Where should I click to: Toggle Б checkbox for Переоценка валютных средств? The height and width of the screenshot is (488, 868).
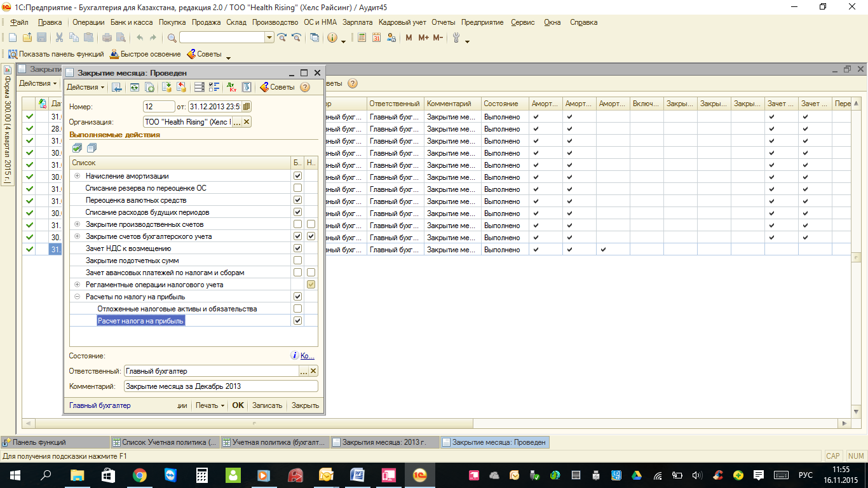pos(297,200)
